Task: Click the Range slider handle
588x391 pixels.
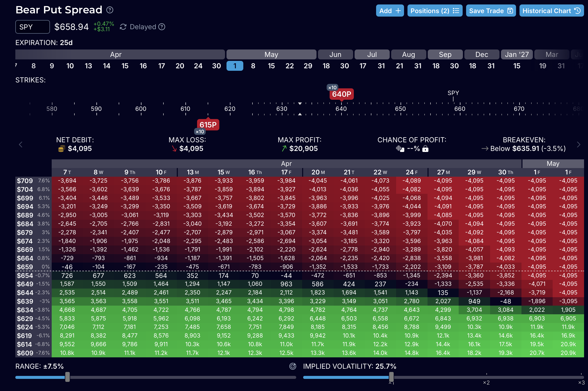Action: pyautogui.click(x=68, y=377)
